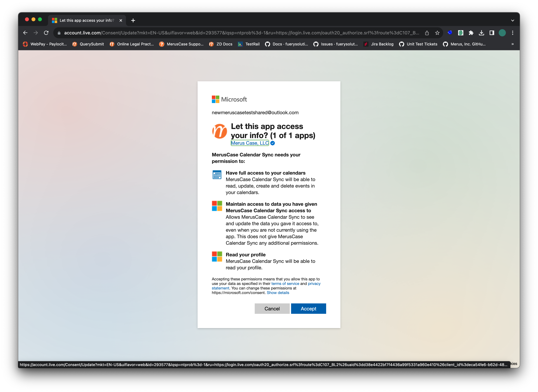
Task: Click the 'Read your profile' heading
Action: (245, 255)
